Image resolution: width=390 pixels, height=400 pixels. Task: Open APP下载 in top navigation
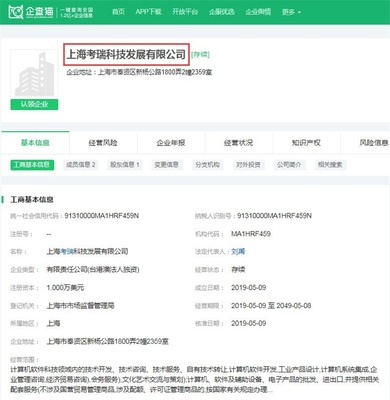coord(148,12)
